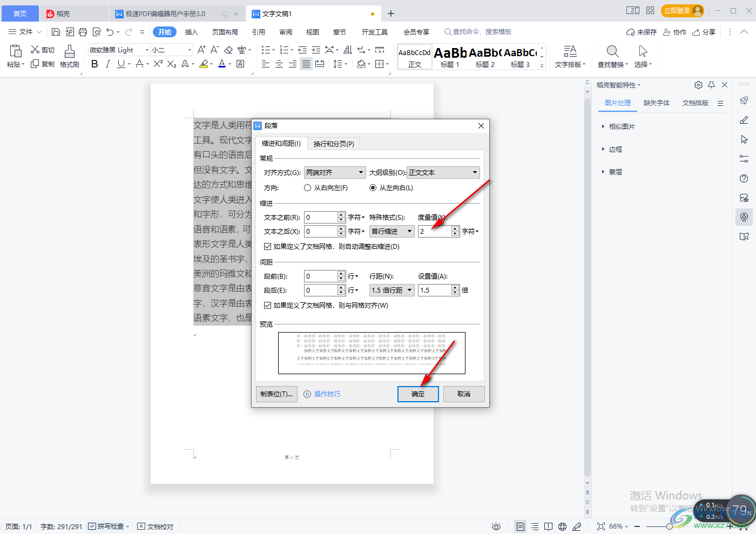Click the eye protection mode icon in status bar
The width and height of the screenshot is (756, 534).
(496, 526)
